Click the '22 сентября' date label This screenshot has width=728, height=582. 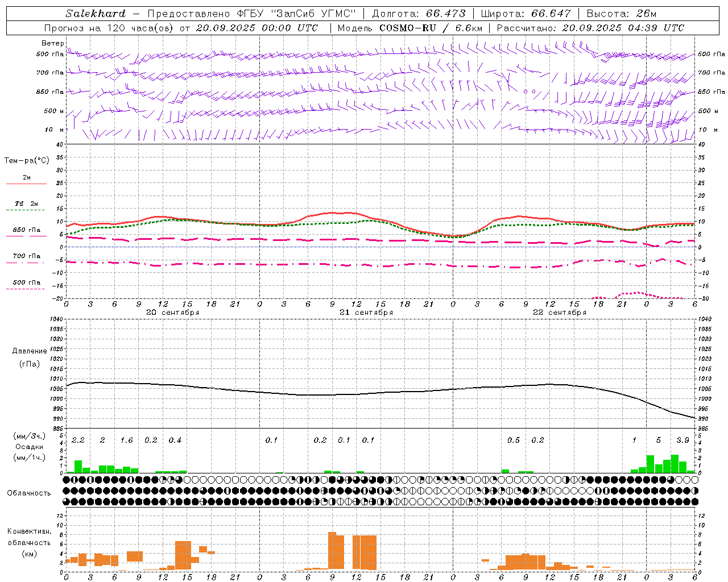(x=560, y=313)
